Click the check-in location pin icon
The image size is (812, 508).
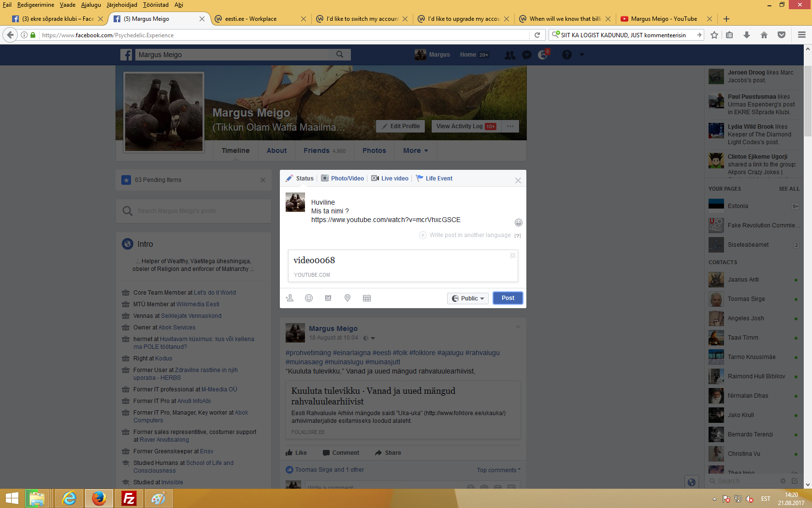click(x=348, y=298)
